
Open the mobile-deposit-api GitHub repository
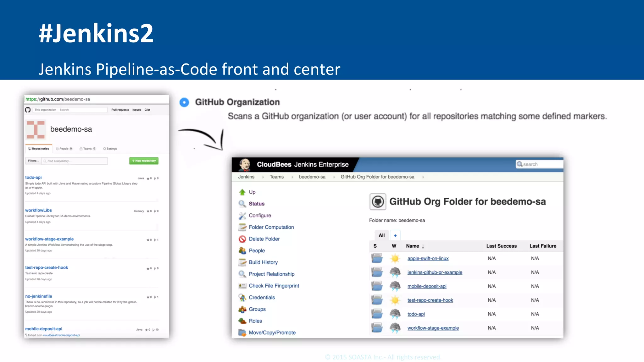(x=44, y=329)
